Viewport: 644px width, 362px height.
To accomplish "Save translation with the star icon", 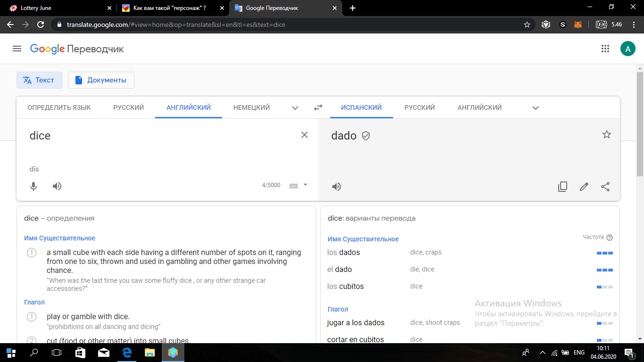I will pyautogui.click(x=607, y=135).
